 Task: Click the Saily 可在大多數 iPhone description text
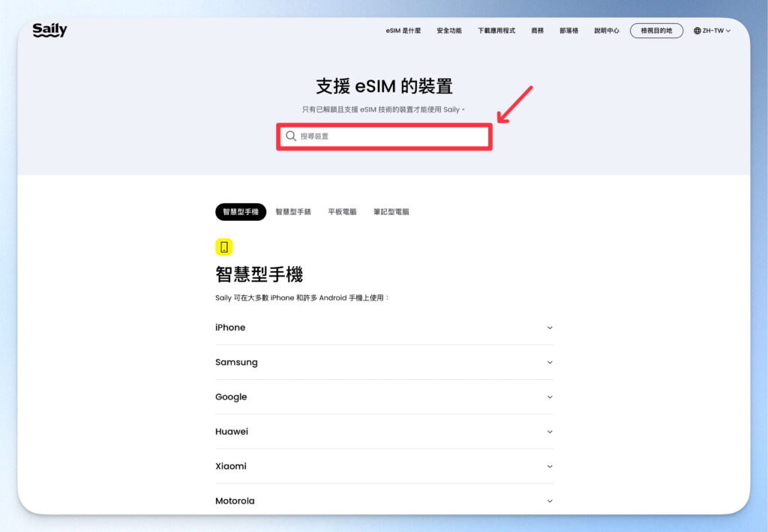point(301,297)
